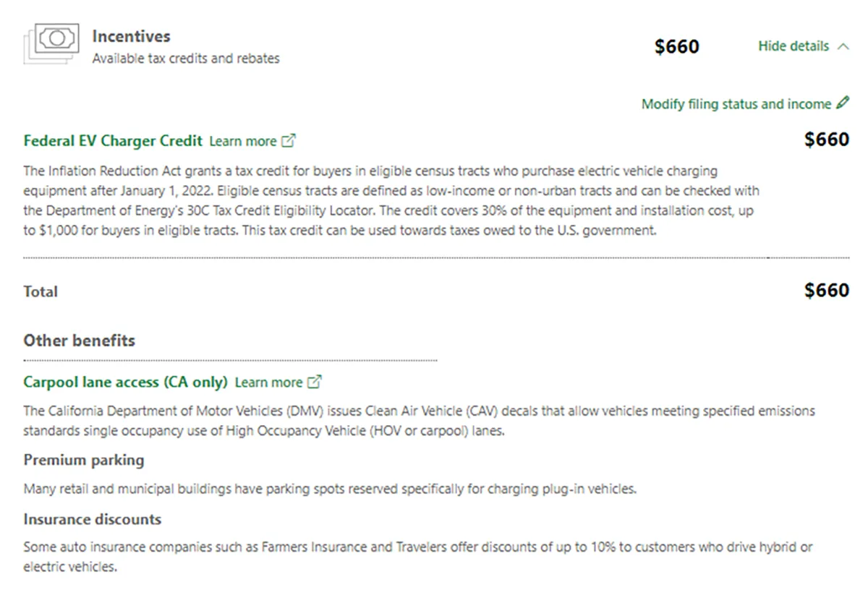Select the Federal EV Charger Credit title
This screenshot has width=868, height=595.
click(x=113, y=141)
